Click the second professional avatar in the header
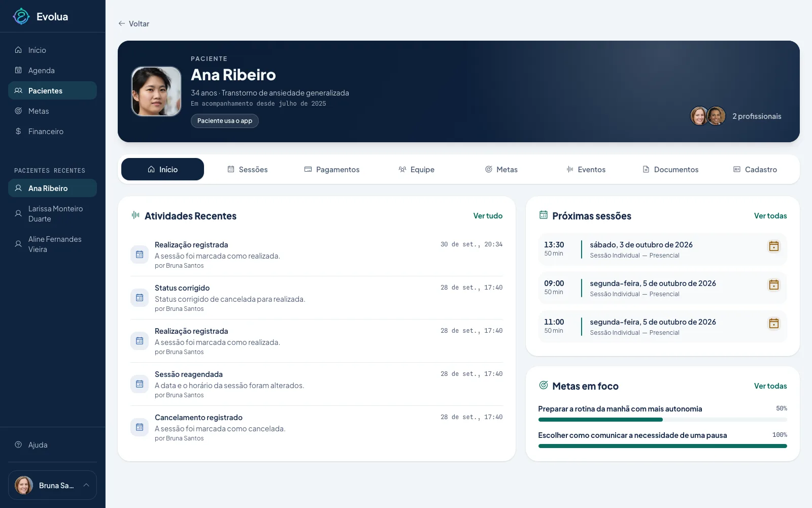This screenshot has height=508, width=812. pos(716,116)
